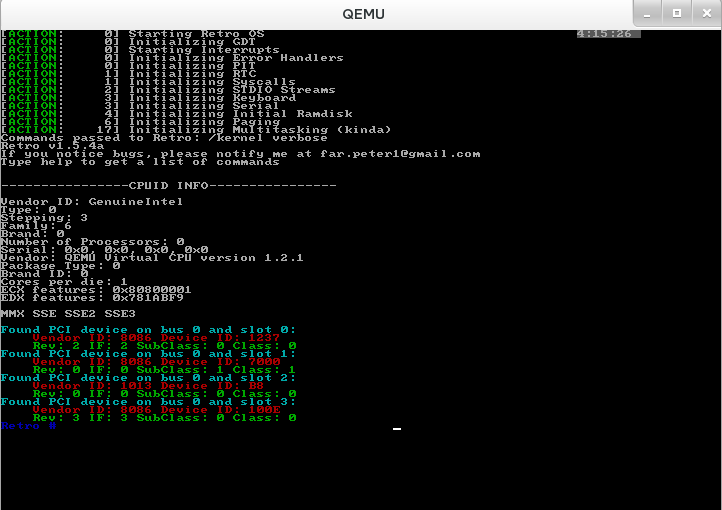This screenshot has width=722, height=510.
Task: Click the 'Family: 6' line
Action: (x=36, y=226)
